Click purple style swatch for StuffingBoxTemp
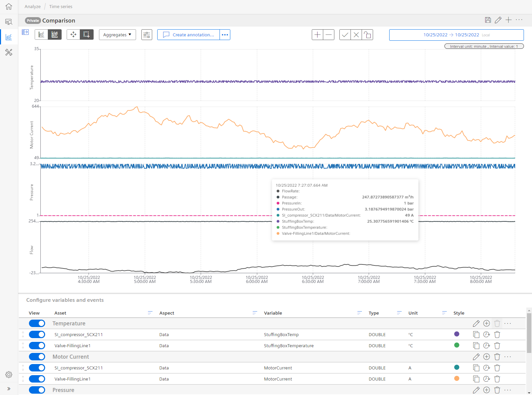This screenshot has height=395, width=532. coord(457,334)
